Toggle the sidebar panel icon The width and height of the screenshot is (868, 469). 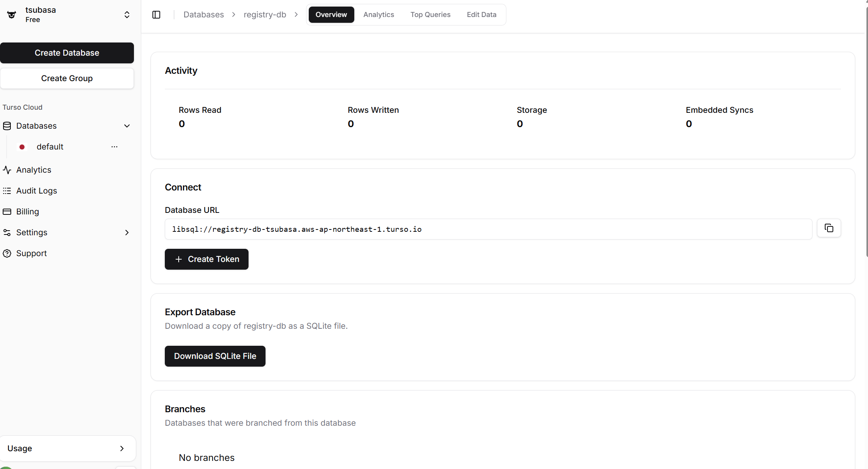coord(156,15)
